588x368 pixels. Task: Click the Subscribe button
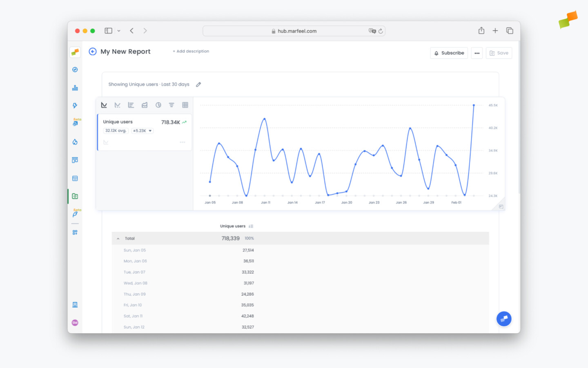click(x=449, y=53)
